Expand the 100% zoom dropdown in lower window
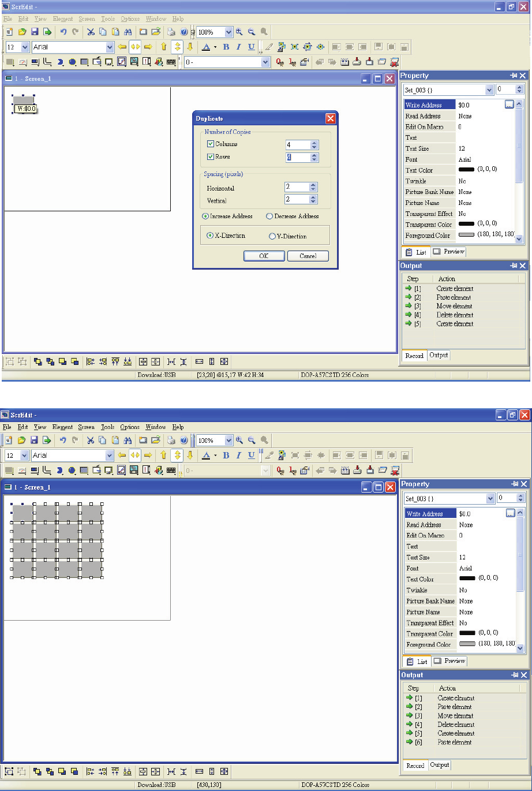This screenshot has height=791, width=532. (229, 441)
